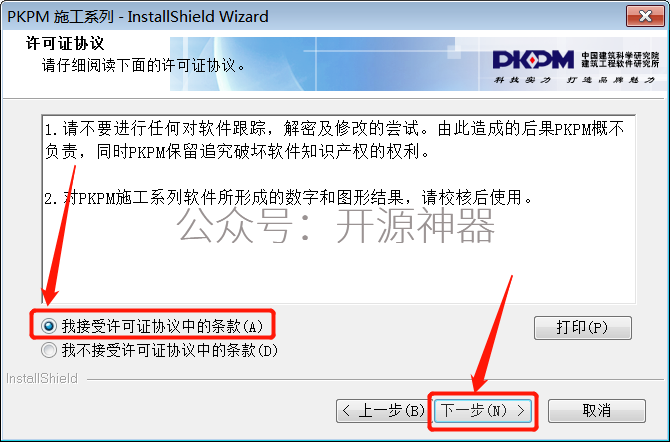Screen dimensions: 670x442
Task: Click the second clause about PKPM施工系列 results
Action: coord(289,198)
